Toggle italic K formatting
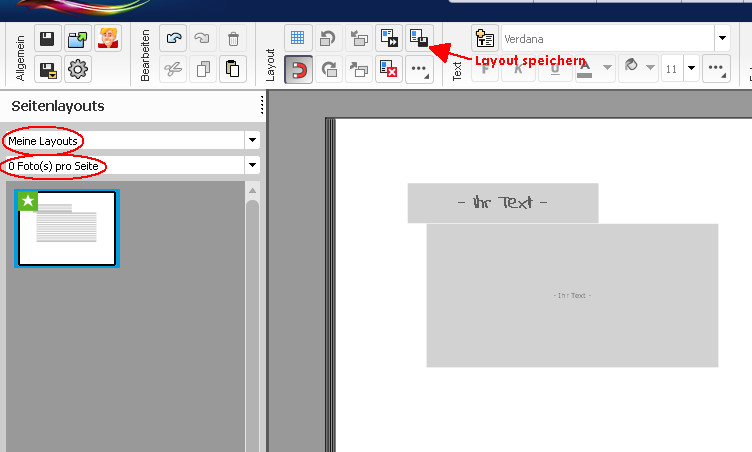This screenshot has height=452, width=752. click(x=518, y=69)
